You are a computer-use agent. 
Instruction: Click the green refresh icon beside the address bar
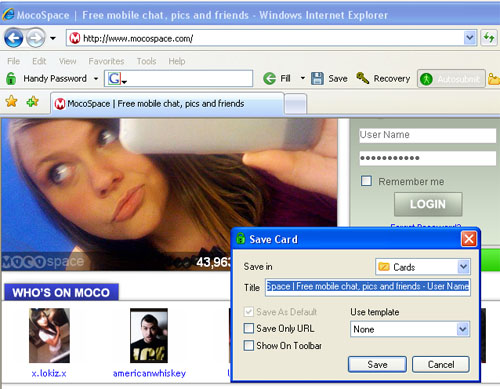point(489,38)
